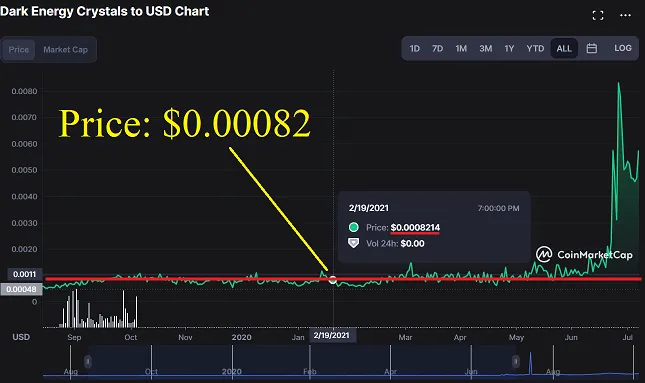Select the YTD time range
This screenshot has height=383, width=645.
535,49
